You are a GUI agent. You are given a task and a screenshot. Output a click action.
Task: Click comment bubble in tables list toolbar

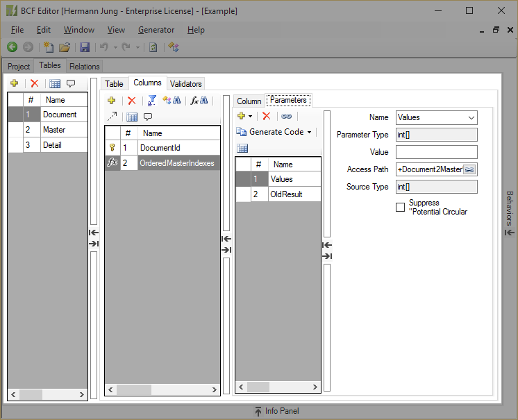point(71,83)
